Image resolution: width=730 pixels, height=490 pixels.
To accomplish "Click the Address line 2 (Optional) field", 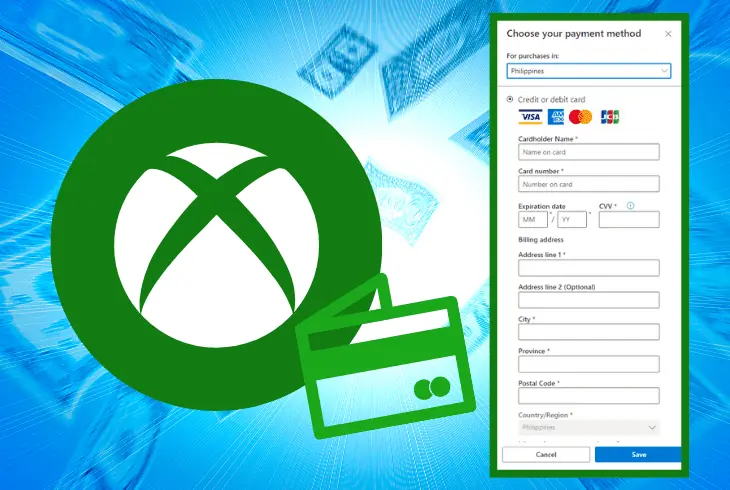I will tap(588, 300).
